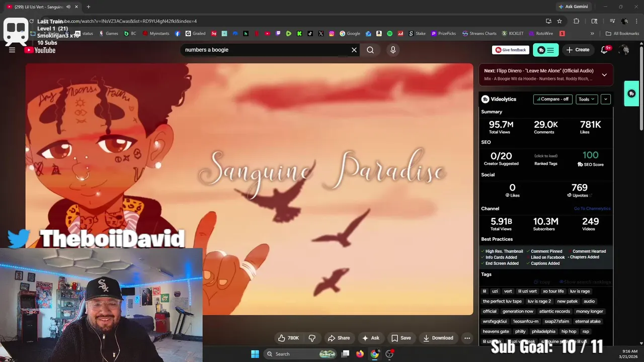The width and height of the screenshot is (644, 362).
Task: Click the 'money longer' tag
Action: [589, 311]
